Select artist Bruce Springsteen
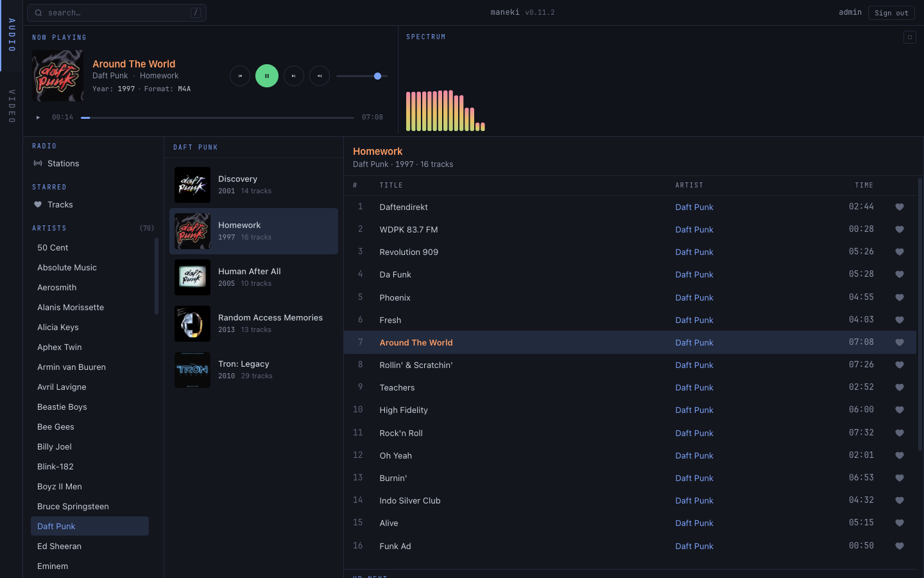The image size is (924, 578). point(90,507)
